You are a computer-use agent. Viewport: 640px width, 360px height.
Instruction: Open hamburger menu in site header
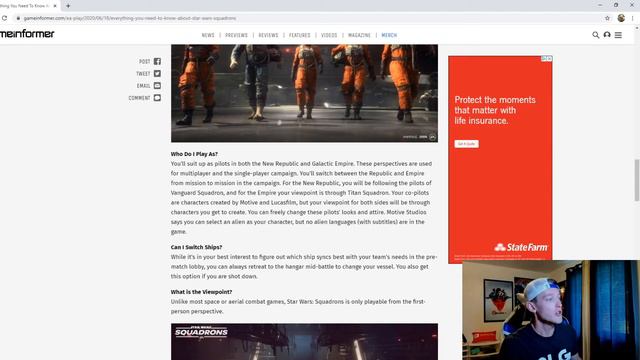[x=618, y=35]
